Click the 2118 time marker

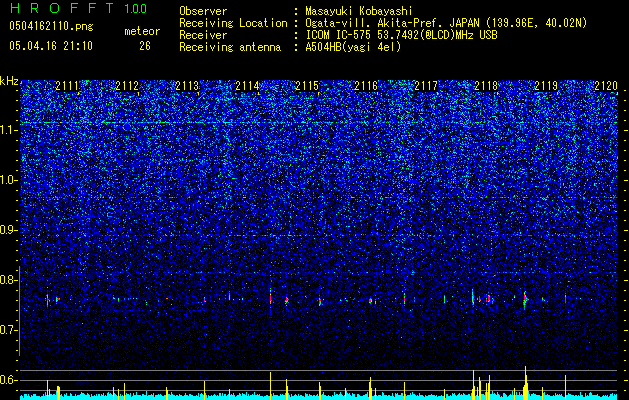click(x=486, y=86)
